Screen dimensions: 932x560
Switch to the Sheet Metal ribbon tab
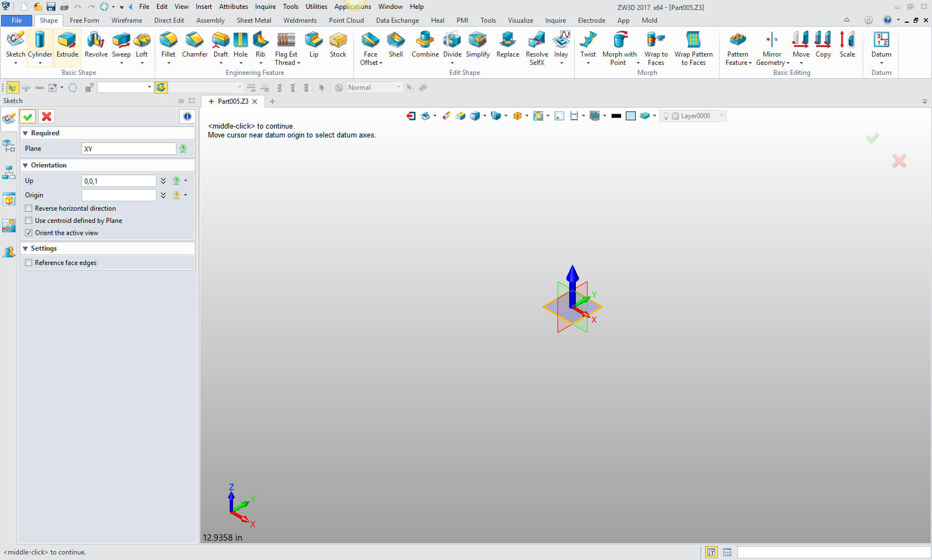click(254, 21)
